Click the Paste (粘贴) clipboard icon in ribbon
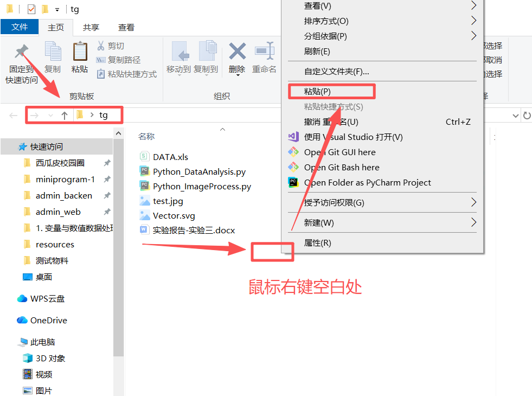Image resolution: width=532 pixels, height=396 pixels. click(x=80, y=52)
